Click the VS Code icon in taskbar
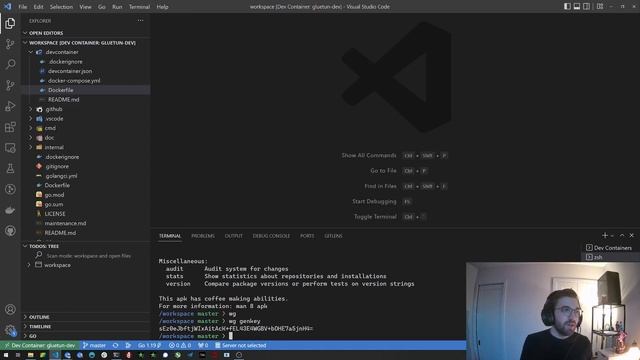 tap(55, 355)
